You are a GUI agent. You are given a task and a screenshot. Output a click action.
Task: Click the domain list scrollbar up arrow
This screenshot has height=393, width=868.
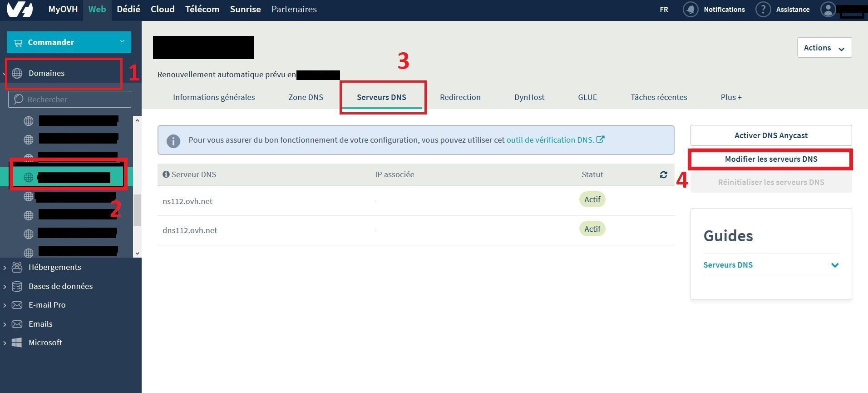tap(137, 120)
